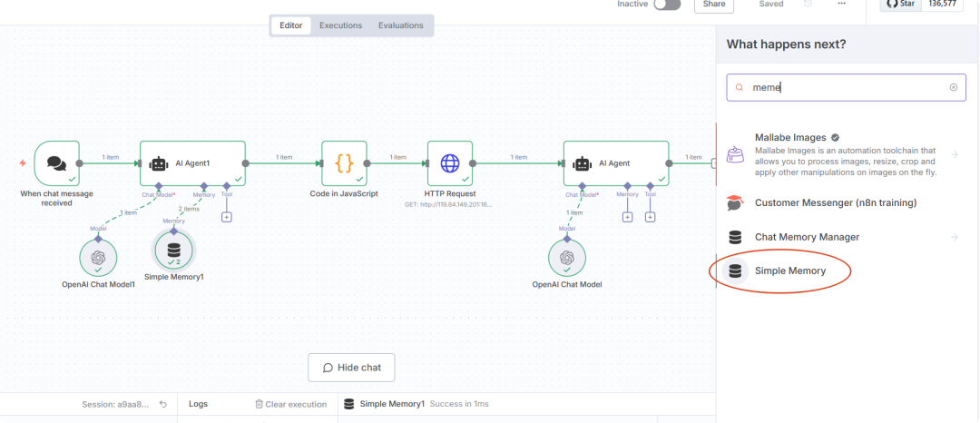Click the GET URL under HTTP Request
The image size is (980, 423).
(x=449, y=204)
